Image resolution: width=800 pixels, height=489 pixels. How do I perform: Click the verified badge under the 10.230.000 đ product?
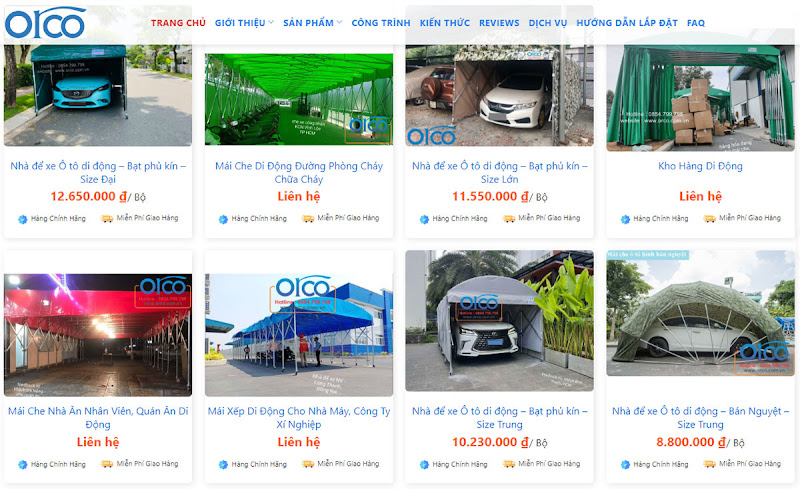424,465
